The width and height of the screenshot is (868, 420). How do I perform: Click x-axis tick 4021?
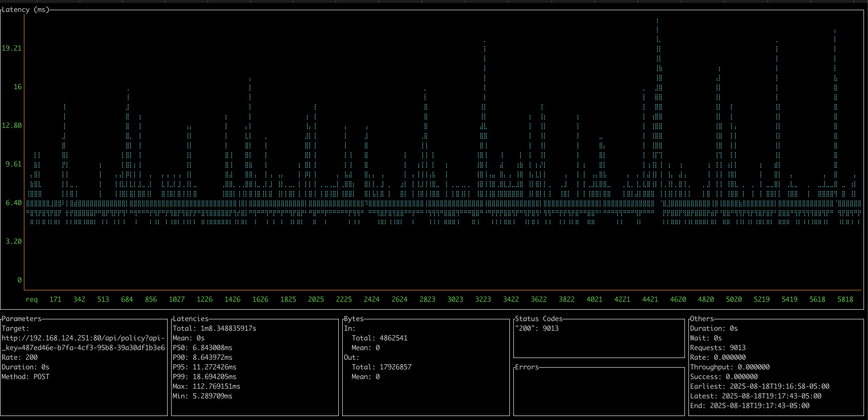pyautogui.click(x=594, y=300)
